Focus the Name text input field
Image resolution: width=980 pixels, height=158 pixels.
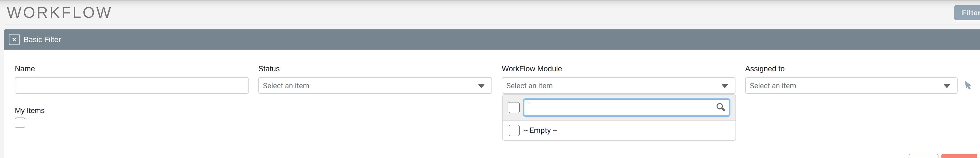(x=131, y=86)
